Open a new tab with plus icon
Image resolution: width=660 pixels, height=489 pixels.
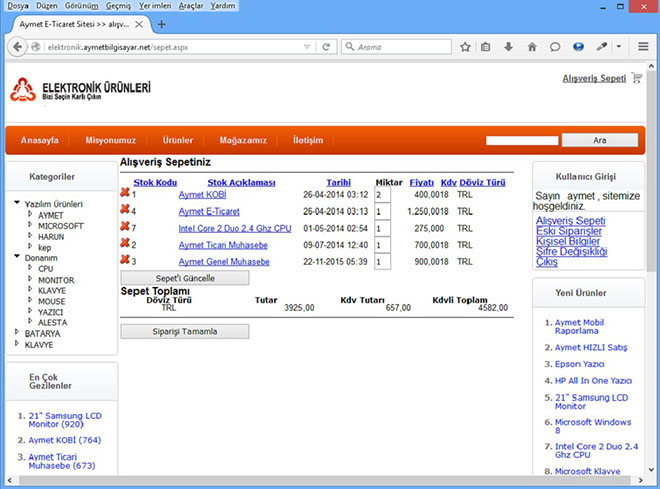coord(161,24)
